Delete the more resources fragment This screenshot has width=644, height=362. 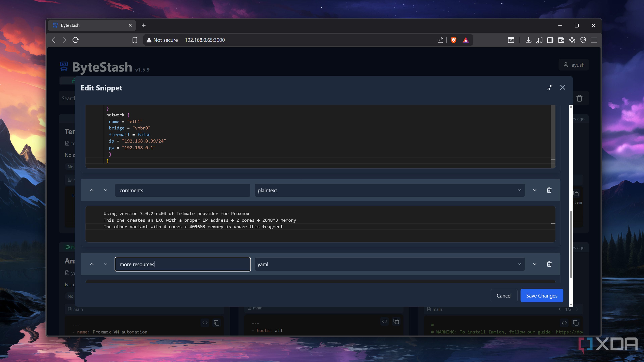click(x=549, y=264)
